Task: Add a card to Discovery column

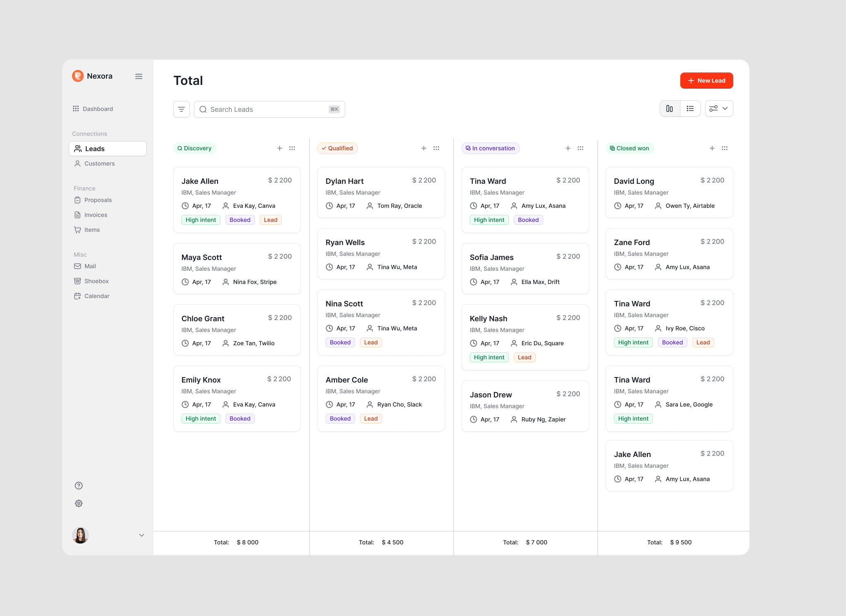Action: coord(280,148)
